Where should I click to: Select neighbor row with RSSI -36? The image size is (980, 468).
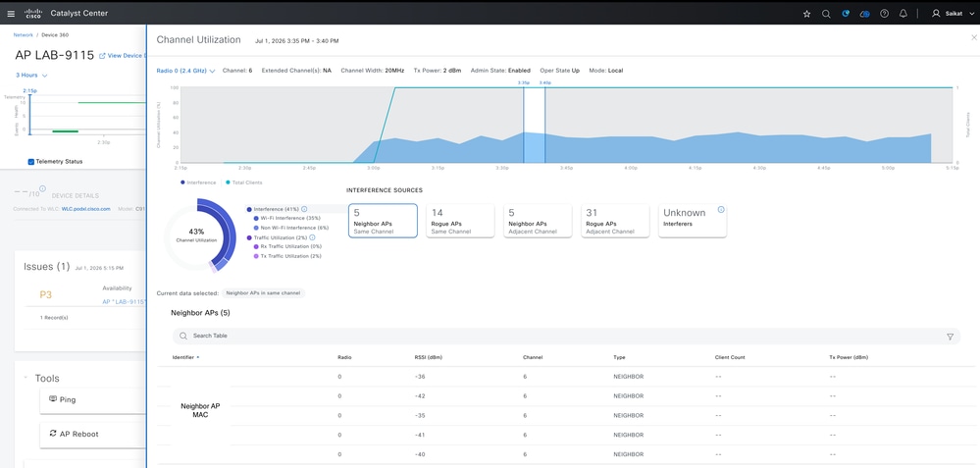point(566,377)
